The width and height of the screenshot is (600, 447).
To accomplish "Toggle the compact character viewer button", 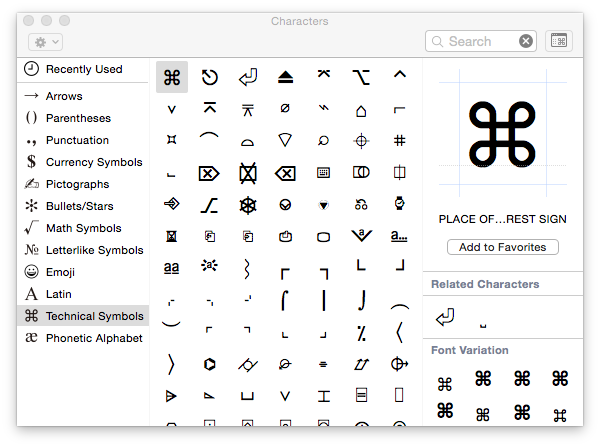I will coord(559,41).
